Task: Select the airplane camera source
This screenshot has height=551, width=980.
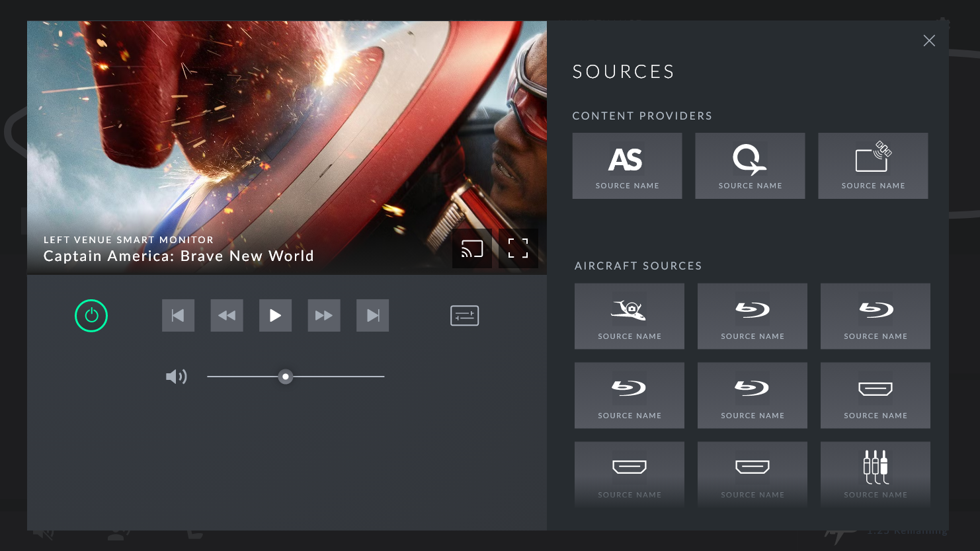Action: 629,316
